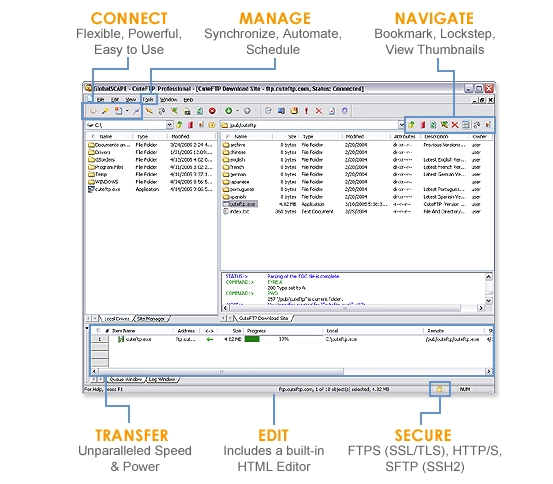
Task: Click the red exclamation mark toolbar icon
Action: click(x=306, y=111)
